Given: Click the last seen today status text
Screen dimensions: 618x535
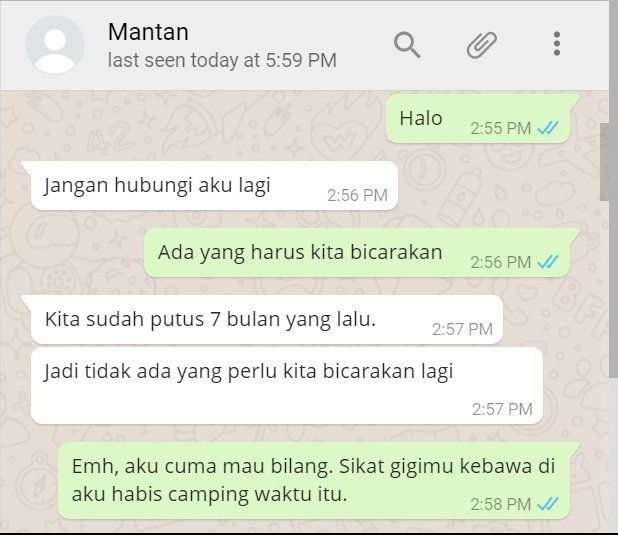Looking at the screenshot, I should click(x=222, y=60).
